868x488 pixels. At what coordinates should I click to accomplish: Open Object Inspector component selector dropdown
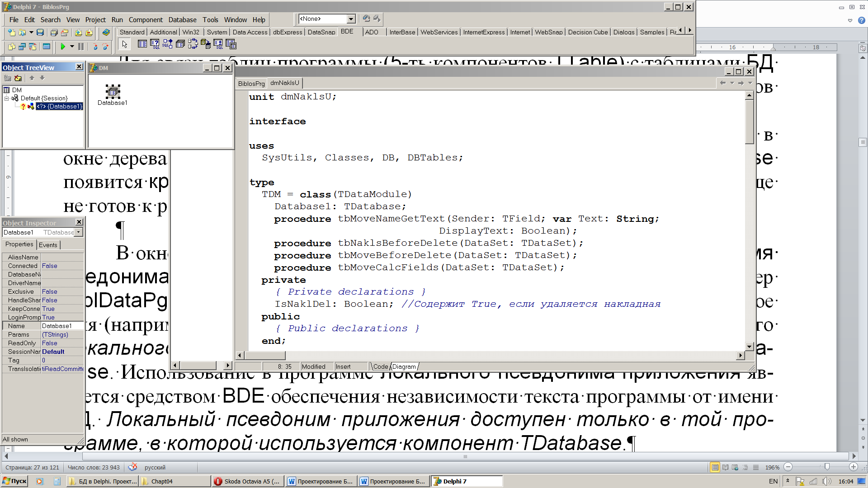[79, 232]
